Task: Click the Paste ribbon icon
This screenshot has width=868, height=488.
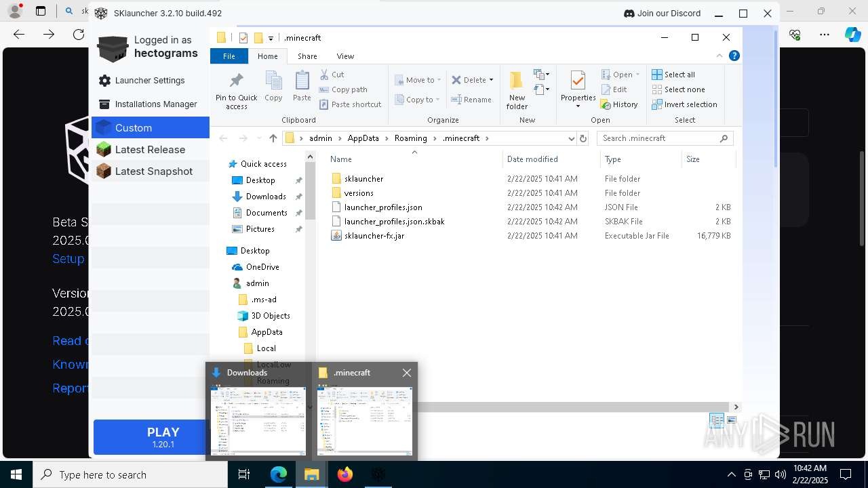Action: [x=302, y=86]
